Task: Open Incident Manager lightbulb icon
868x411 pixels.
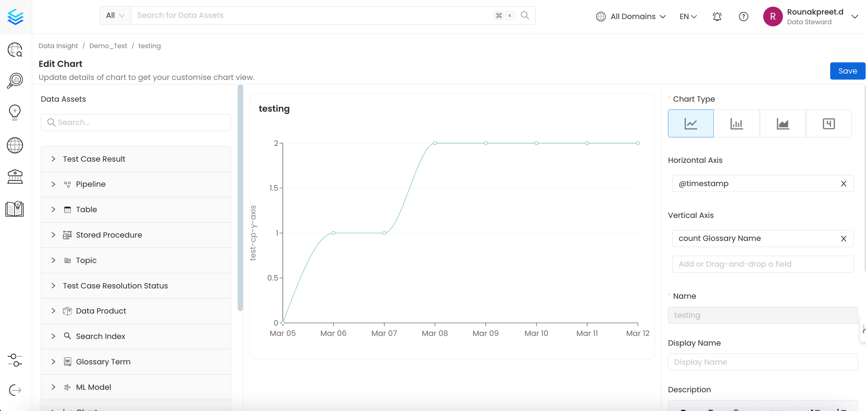Action: (x=14, y=112)
